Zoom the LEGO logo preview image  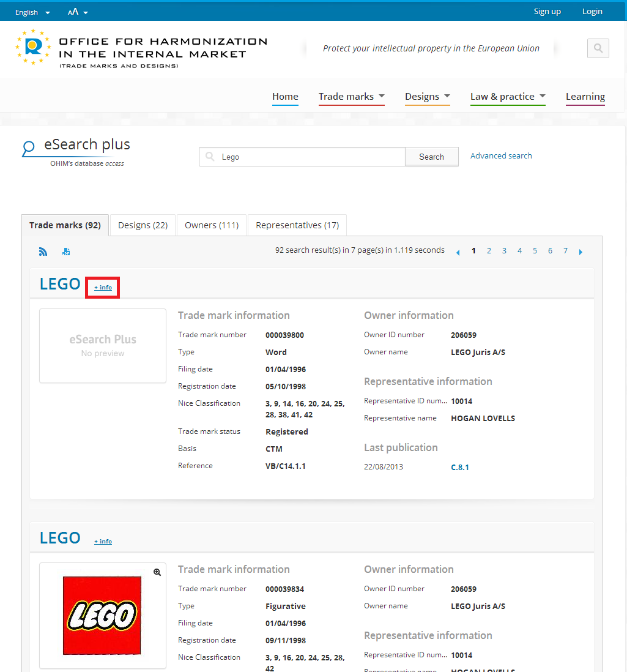click(x=157, y=572)
